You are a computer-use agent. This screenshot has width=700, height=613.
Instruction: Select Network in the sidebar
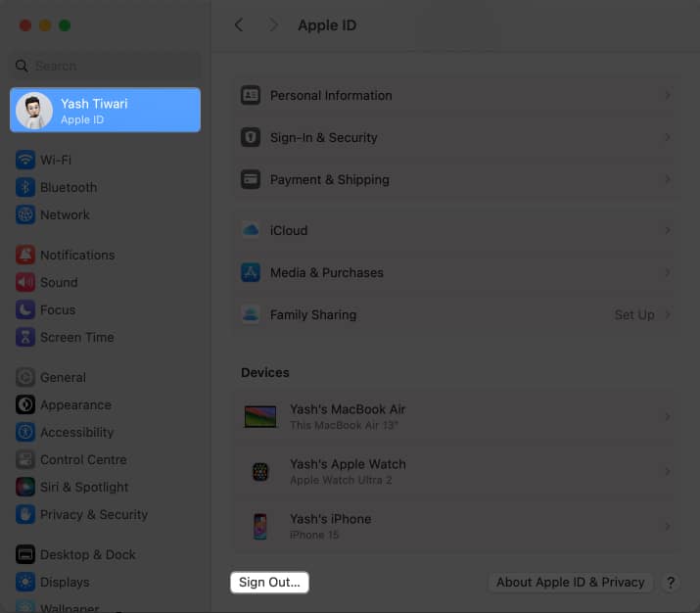tap(106, 214)
